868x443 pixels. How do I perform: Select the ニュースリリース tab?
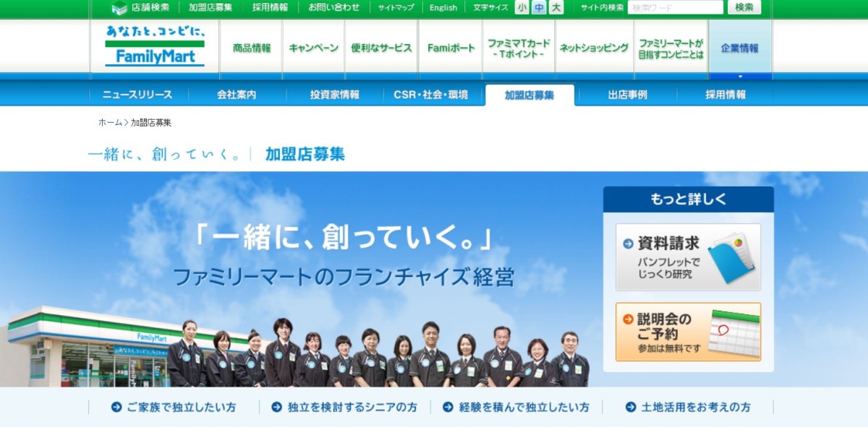137,95
